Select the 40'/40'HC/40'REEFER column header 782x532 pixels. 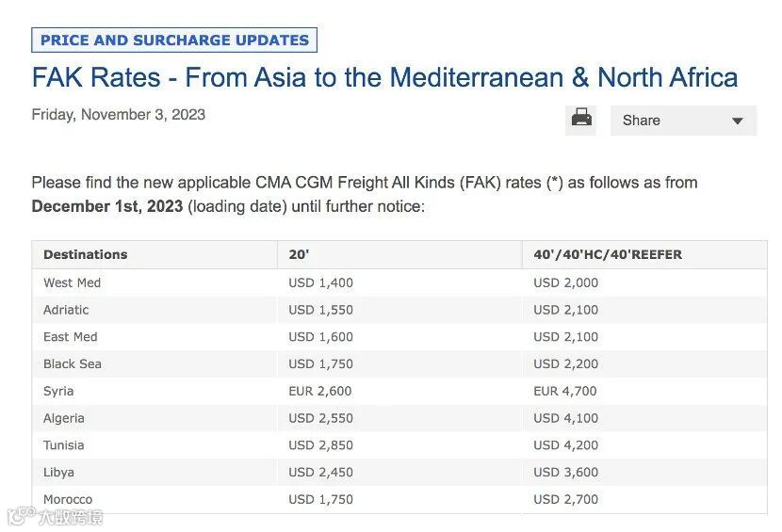[x=607, y=254]
